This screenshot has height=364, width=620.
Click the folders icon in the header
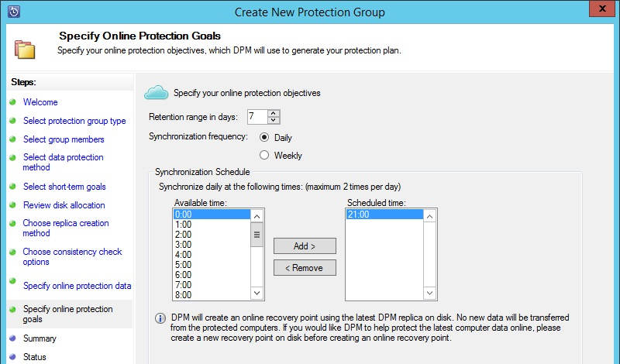pyautogui.click(x=25, y=48)
